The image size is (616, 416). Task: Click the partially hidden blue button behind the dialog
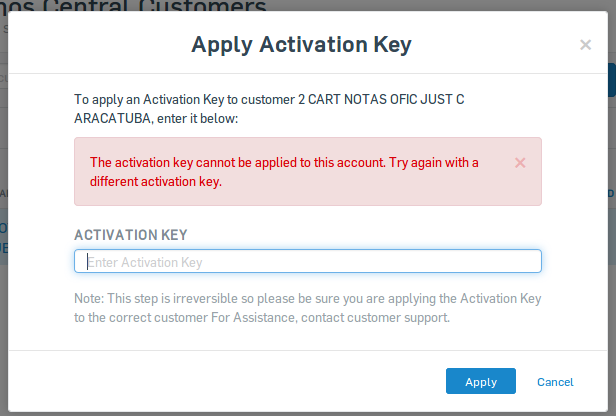tap(612, 80)
